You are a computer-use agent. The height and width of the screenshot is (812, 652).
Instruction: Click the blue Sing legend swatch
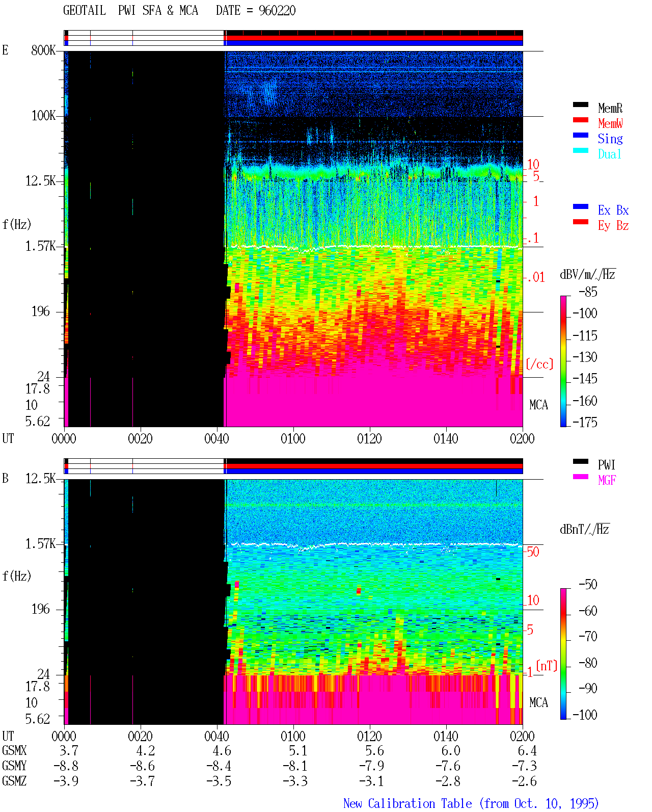[x=581, y=135]
